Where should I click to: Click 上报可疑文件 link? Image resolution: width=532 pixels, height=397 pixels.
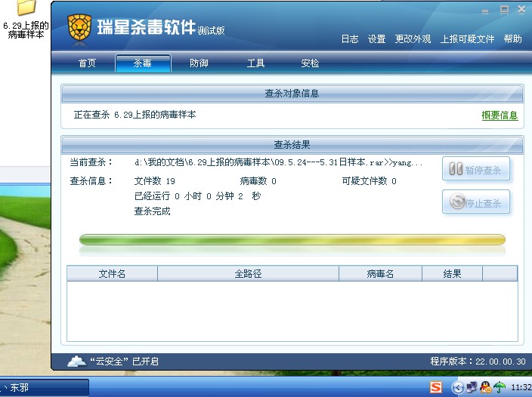(x=467, y=39)
